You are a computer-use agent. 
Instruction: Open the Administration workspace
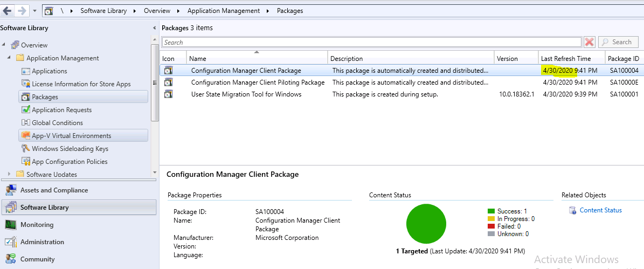pyautogui.click(x=78, y=242)
